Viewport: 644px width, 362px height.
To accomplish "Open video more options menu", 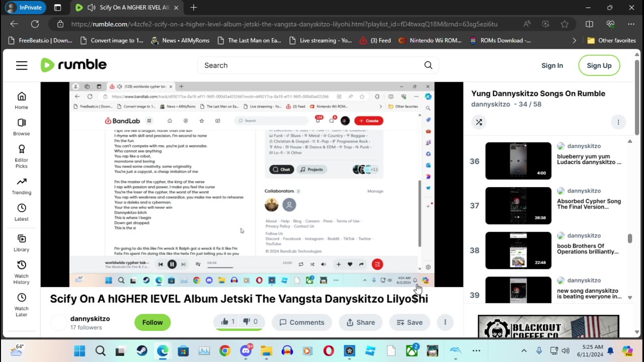I will point(445,322).
